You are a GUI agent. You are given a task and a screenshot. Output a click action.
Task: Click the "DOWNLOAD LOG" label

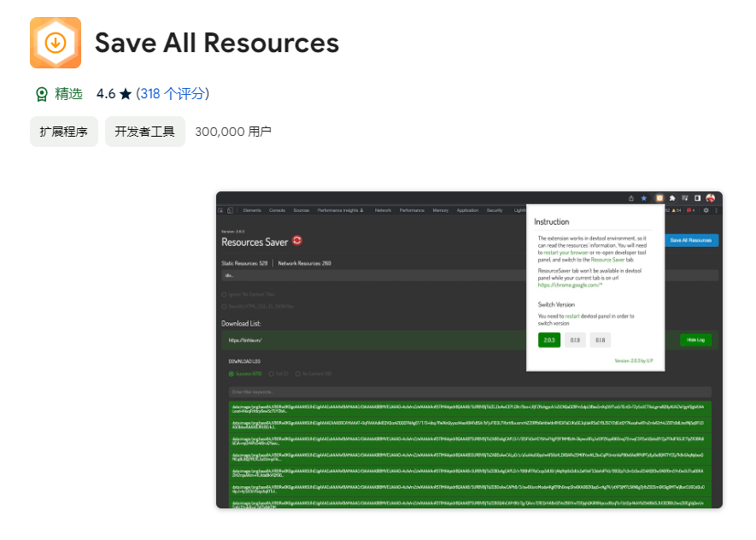point(244,361)
